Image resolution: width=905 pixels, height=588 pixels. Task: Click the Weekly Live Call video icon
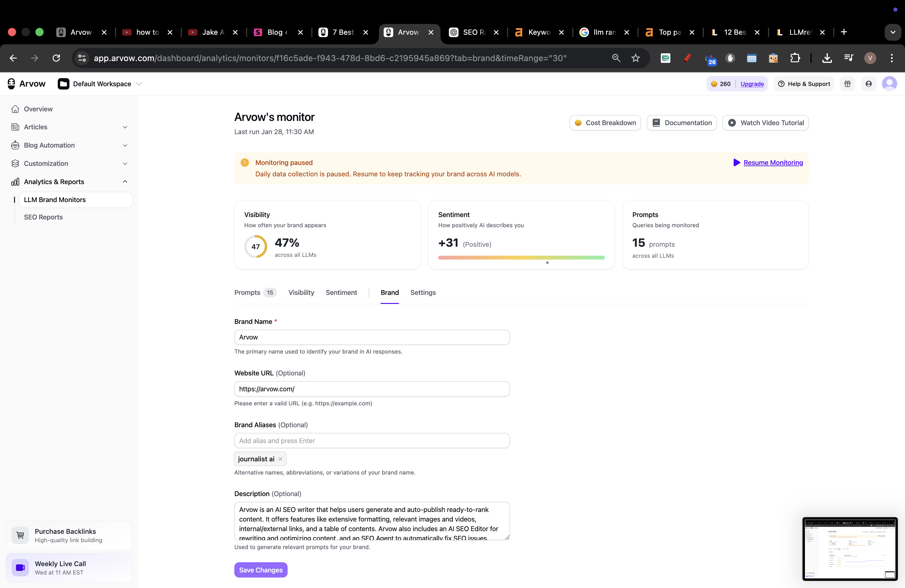tap(20, 567)
